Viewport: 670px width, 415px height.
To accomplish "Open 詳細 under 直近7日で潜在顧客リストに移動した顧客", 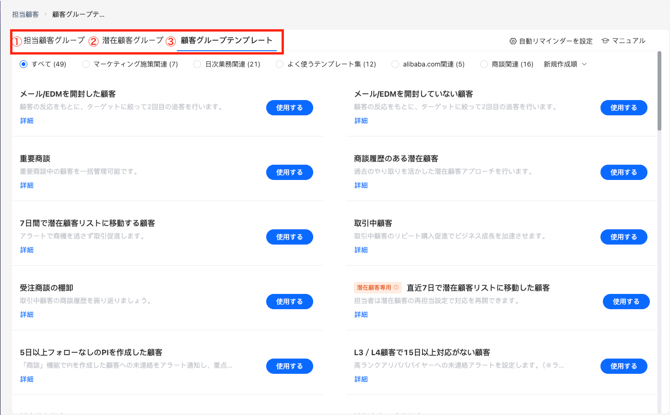I will (361, 315).
